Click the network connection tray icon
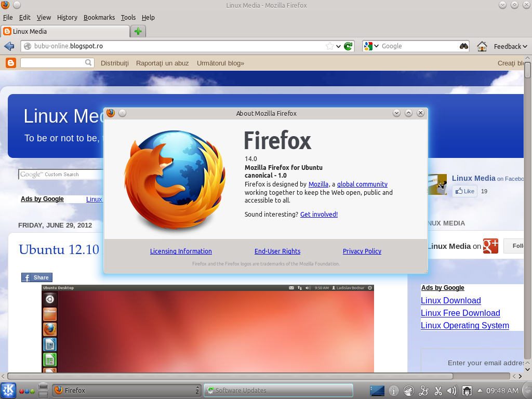The width and height of the screenshot is (532, 399). coord(467,391)
